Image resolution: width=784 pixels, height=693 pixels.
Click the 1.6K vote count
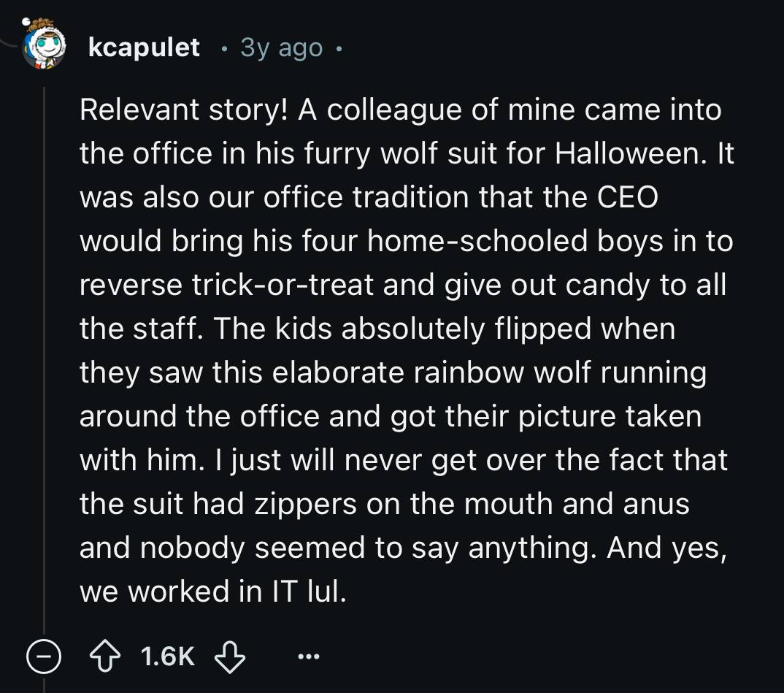[168, 658]
